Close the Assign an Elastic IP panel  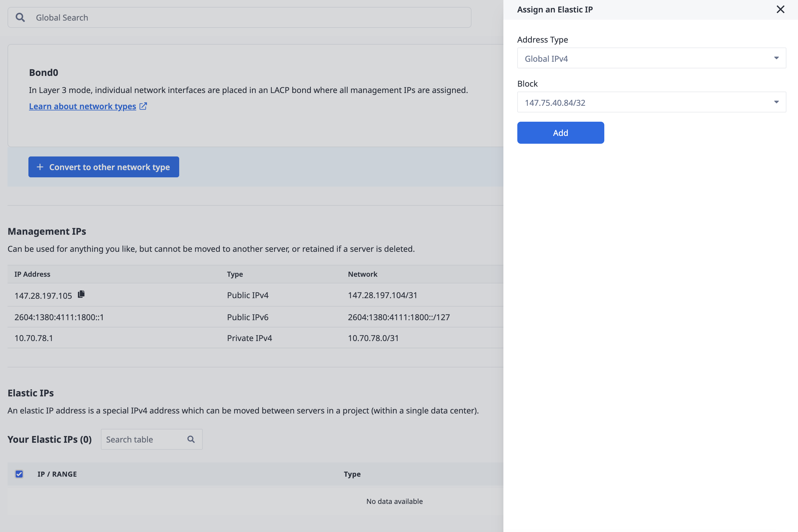point(780,10)
